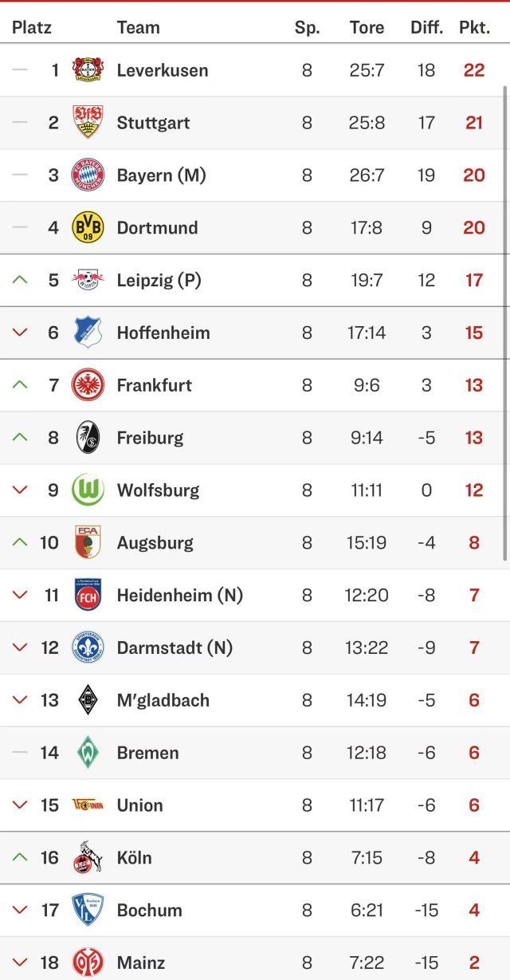Image resolution: width=510 pixels, height=980 pixels.
Task: Select the RB Leipzig logo
Action: (88, 280)
